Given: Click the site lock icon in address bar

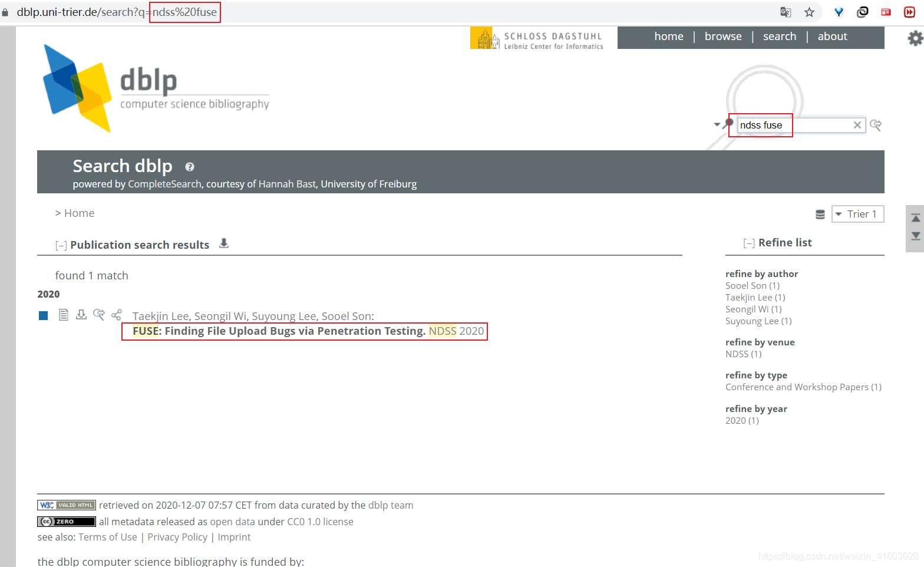Looking at the screenshot, I should (x=5, y=12).
